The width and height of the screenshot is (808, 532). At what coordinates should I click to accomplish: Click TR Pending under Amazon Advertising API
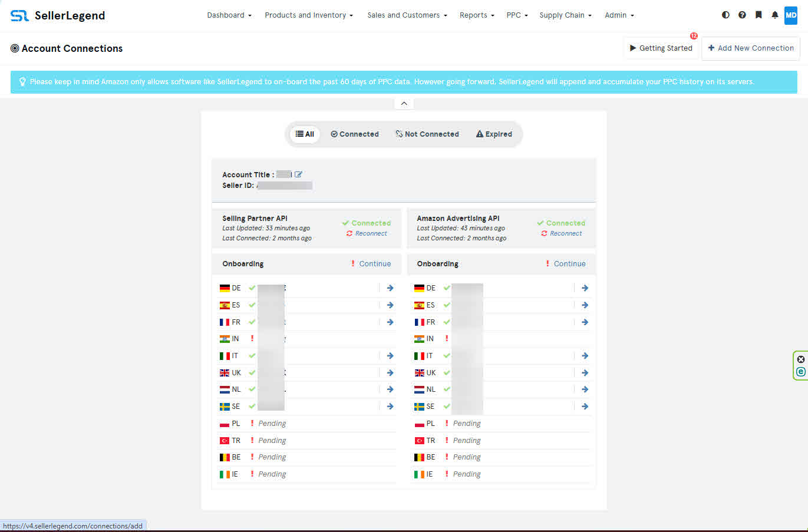tap(467, 441)
